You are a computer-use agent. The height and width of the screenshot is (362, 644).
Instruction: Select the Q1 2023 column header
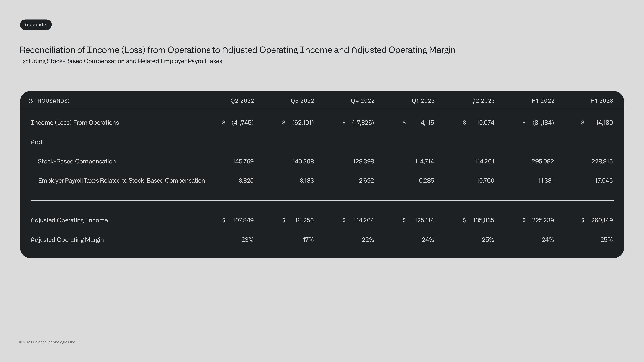pyautogui.click(x=423, y=101)
